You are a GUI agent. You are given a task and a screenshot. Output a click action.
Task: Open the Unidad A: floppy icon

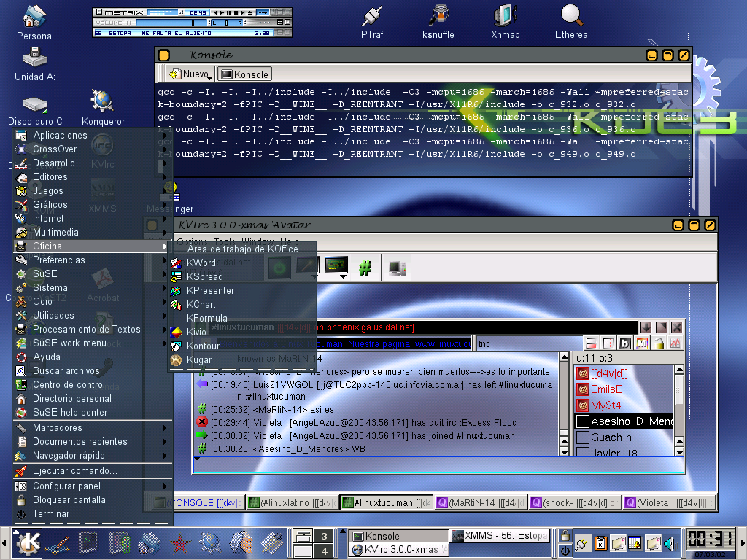35,65
